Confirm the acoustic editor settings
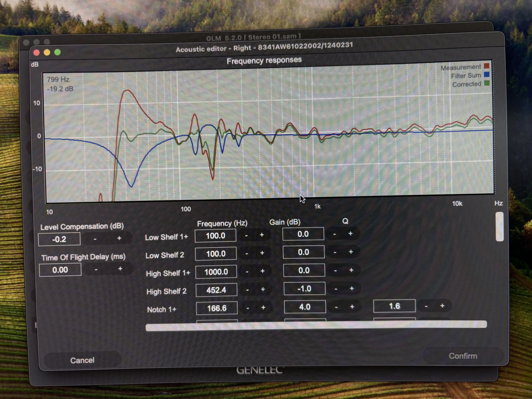The width and height of the screenshot is (532, 399). [463, 356]
